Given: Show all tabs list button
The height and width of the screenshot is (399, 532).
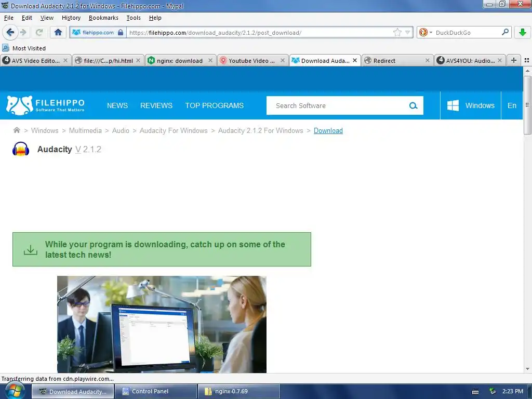Looking at the screenshot, I should click(527, 60).
